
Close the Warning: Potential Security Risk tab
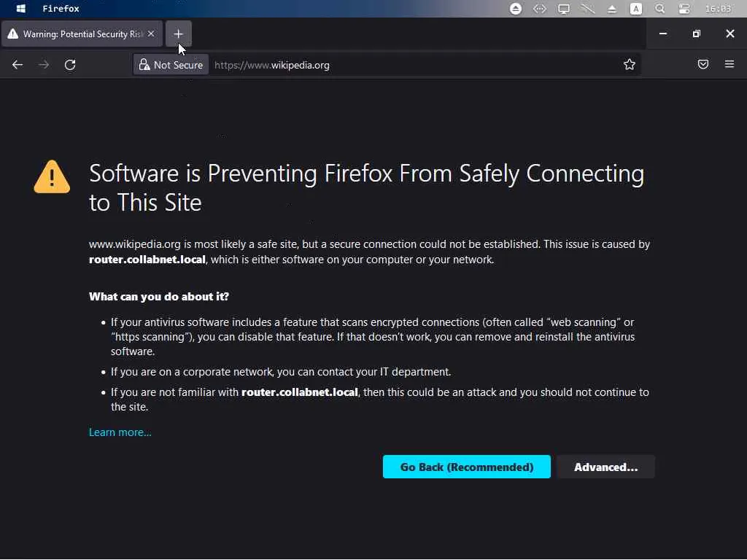tap(151, 34)
